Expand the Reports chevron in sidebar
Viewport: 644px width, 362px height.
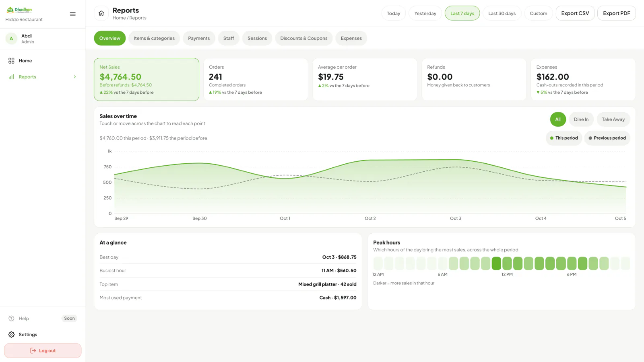(75, 77)
